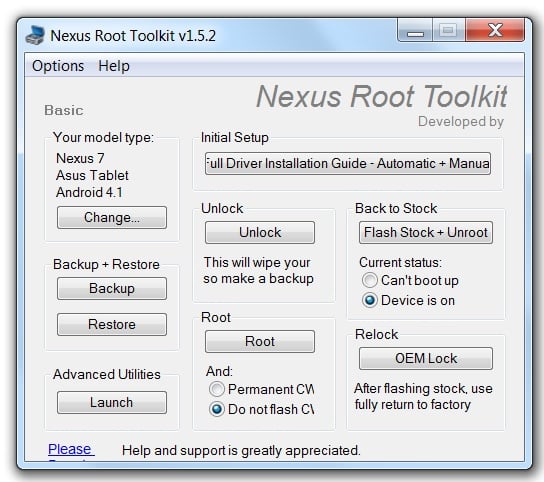Select the Can't boot up option
Image resolution: width=544 pixels, height=482 pixels.
[370, 280]
